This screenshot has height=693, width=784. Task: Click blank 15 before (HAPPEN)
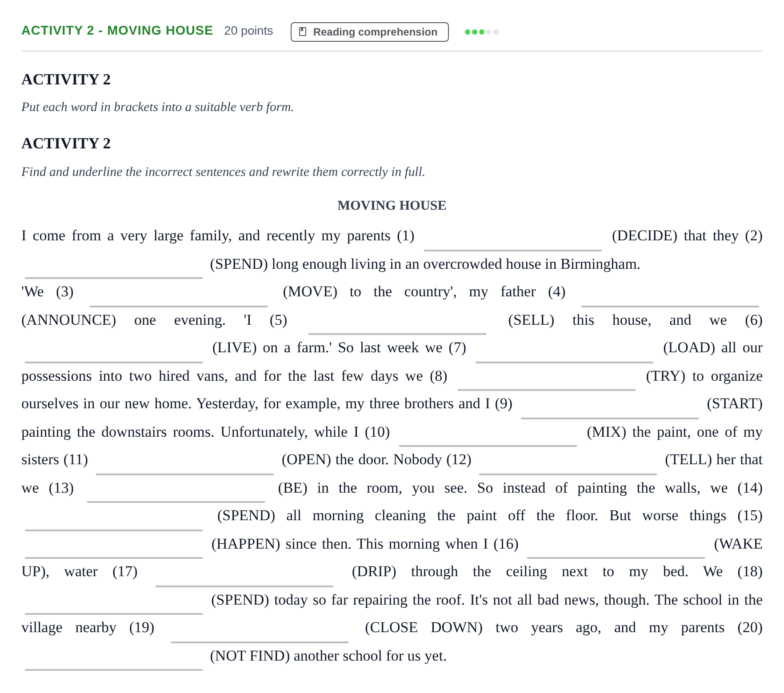[x=114, y=546]
